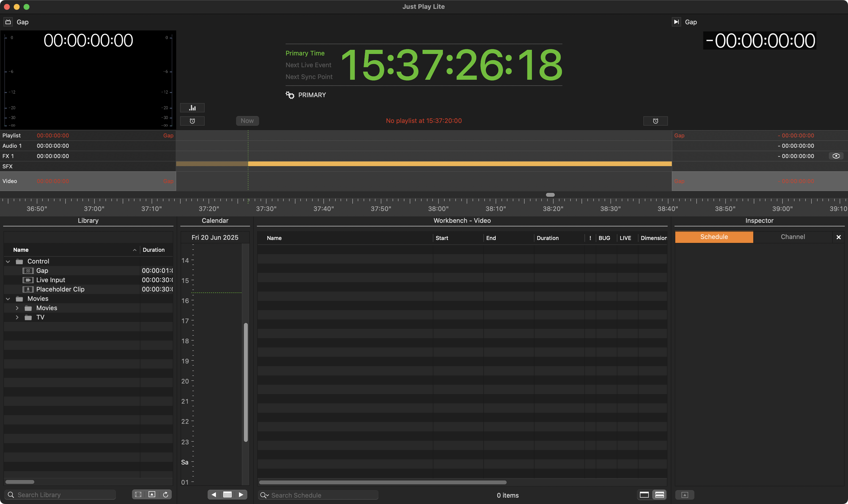Click the graphics filter icon in Library footer
The image size is (848, 504).
pos(152,494)
